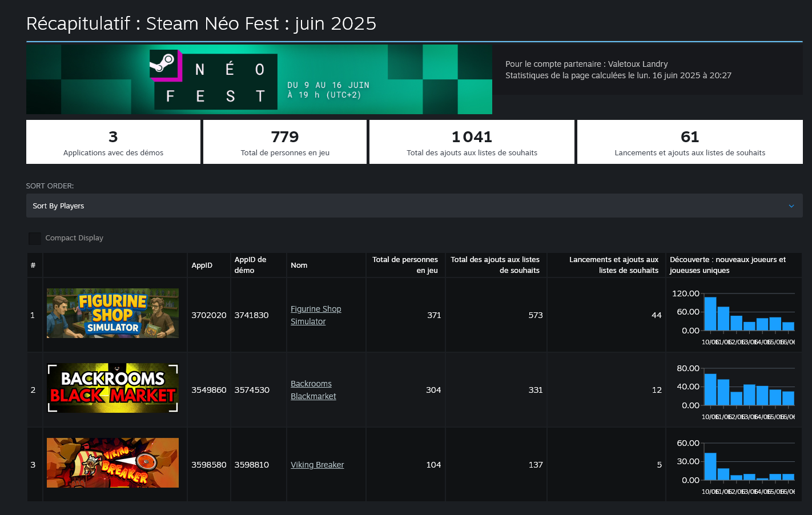The width and height of the screenshot is (812, 515).
Task: Open the Backrooms Black Market game image
Action: coord(112,388)
